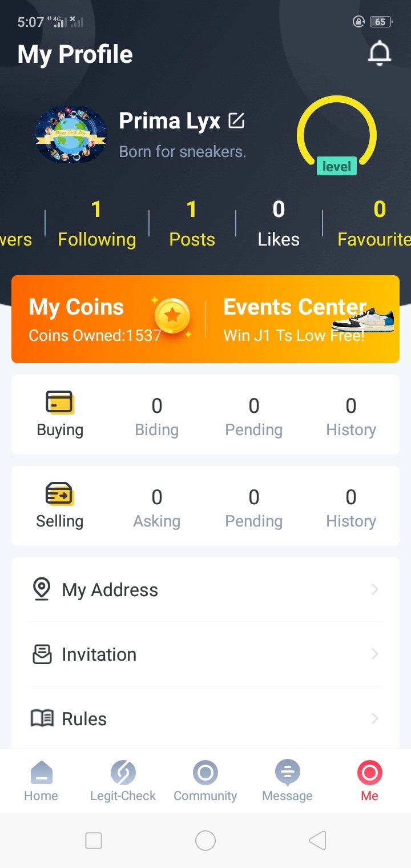
Task: Tap the Rules book icon
Action: click(x=42, y=718)
